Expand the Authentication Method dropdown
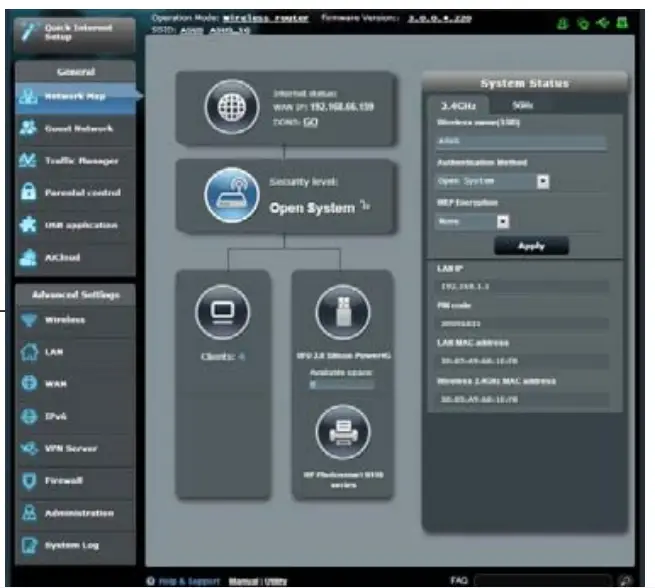Viewport: 655px width, 588px height. tap(543, 182)
